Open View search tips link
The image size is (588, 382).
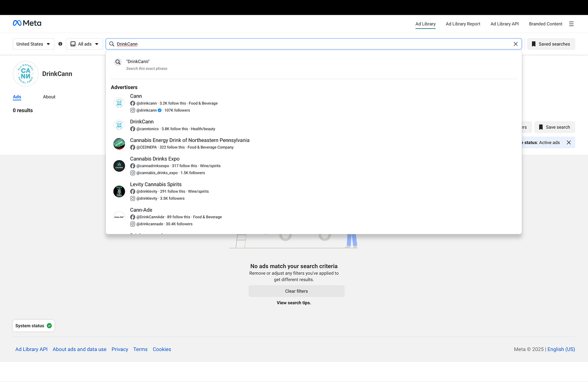[x=294, y=303]
